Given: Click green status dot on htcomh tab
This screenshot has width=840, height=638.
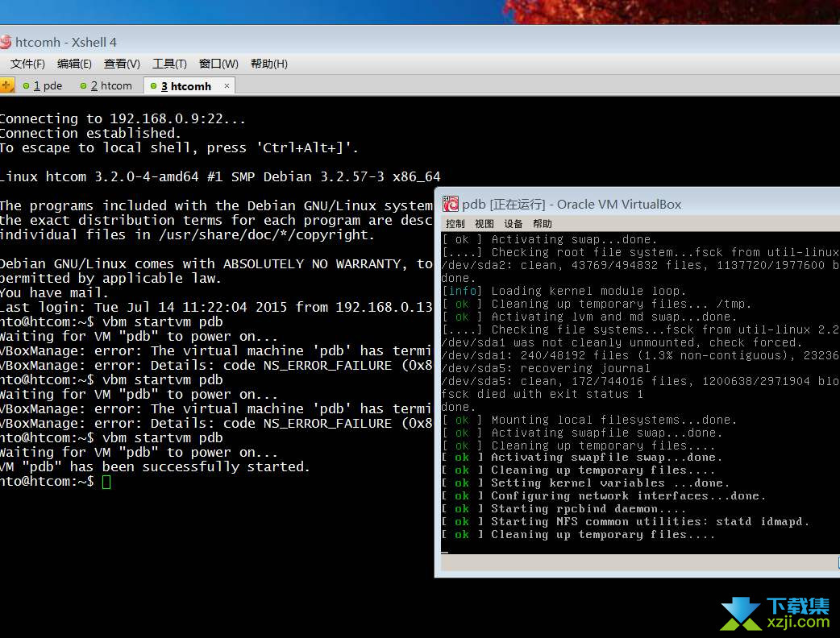Looking at the screenshot, I should point(154,85).
